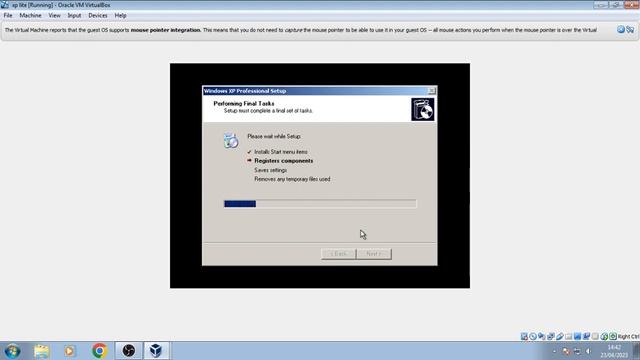Close the Windows XP Professional Setup dialog
Viewport: 640px width, 360px height.
pos(431,91)
